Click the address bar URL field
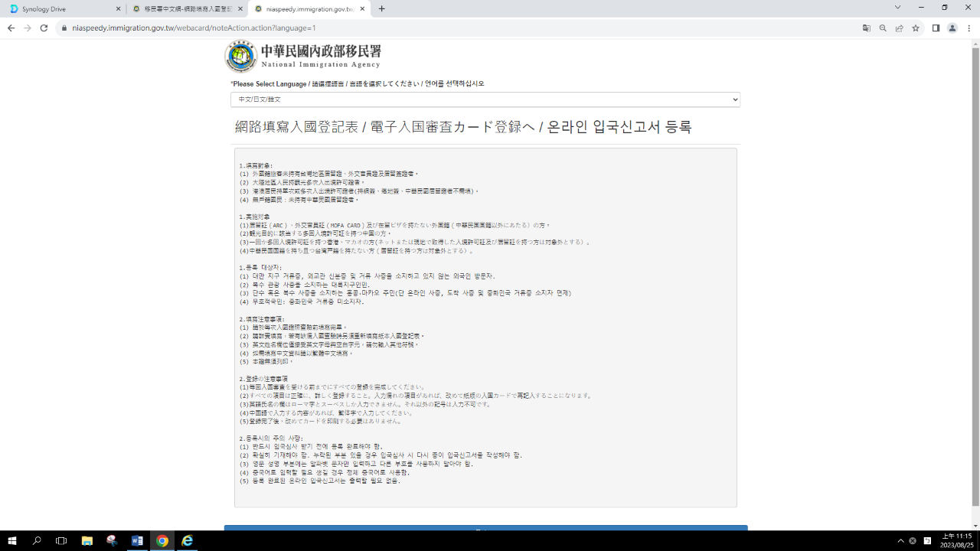Screen dimensions: 980x551 [459, 28]
